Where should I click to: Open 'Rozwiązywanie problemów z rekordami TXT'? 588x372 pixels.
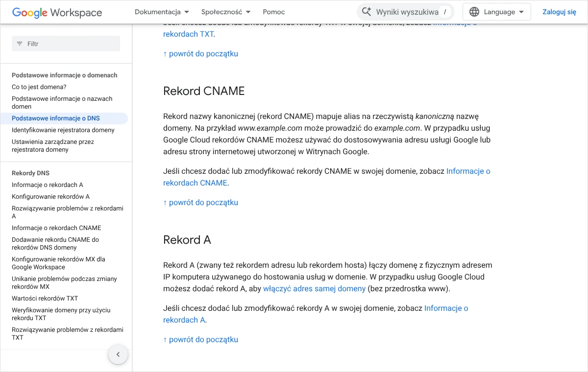click(x=68, y=333)
